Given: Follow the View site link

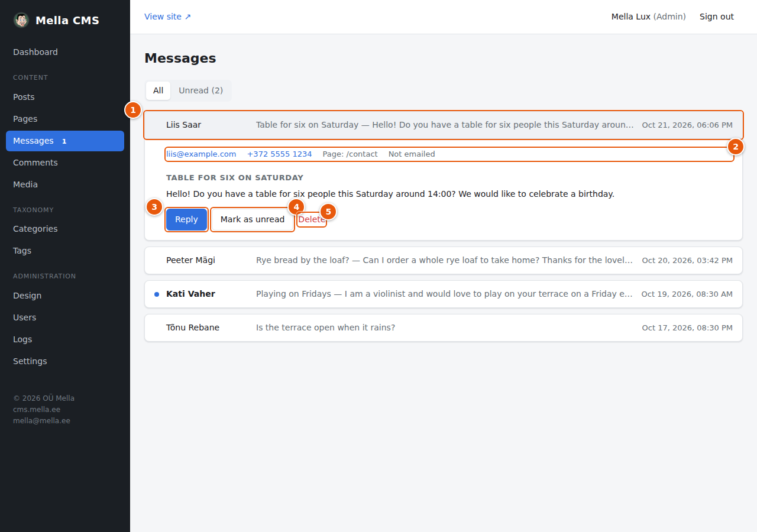Looking at the screenshot, I should (168, 17).
